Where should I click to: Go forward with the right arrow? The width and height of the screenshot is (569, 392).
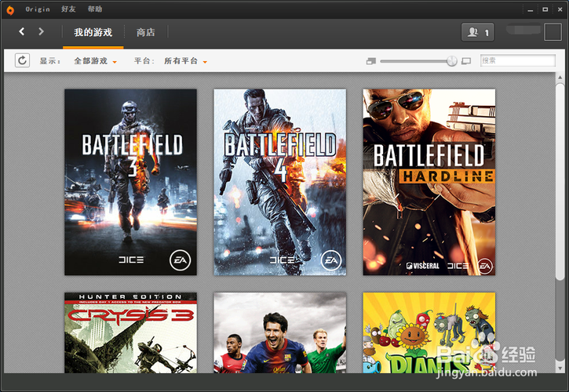(41, 31)
